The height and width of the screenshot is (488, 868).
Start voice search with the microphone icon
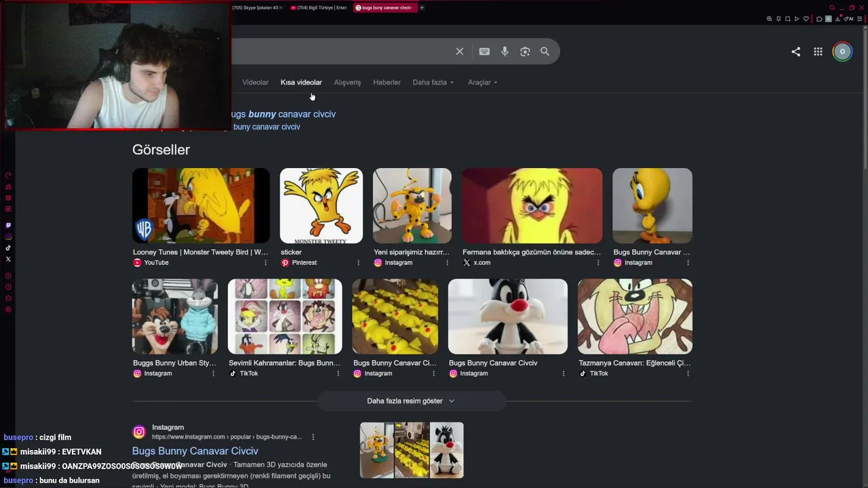click(505, 52)
